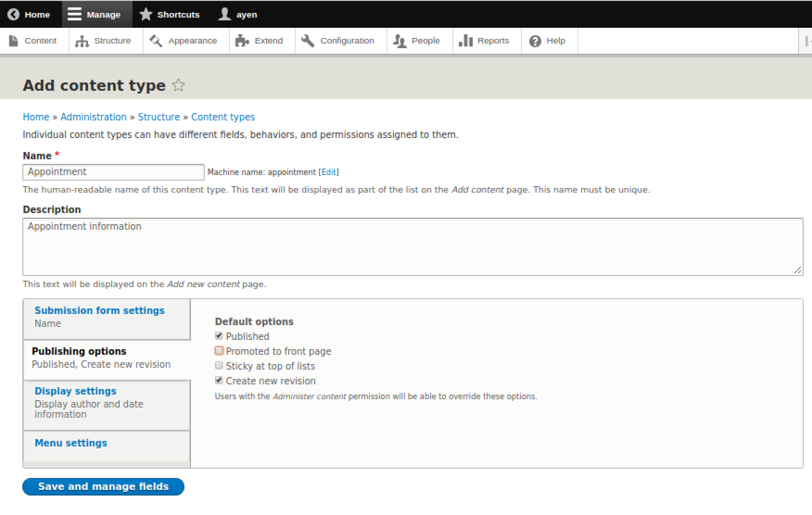
Task: Click the Reports bar chart icon
Action: [x=465, y=41]
